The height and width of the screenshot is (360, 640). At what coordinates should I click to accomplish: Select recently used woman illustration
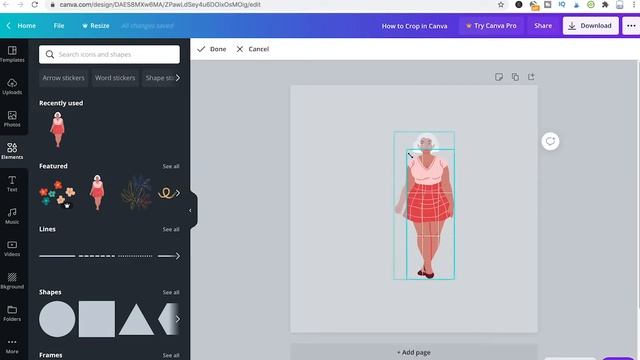tap(58, 129)
